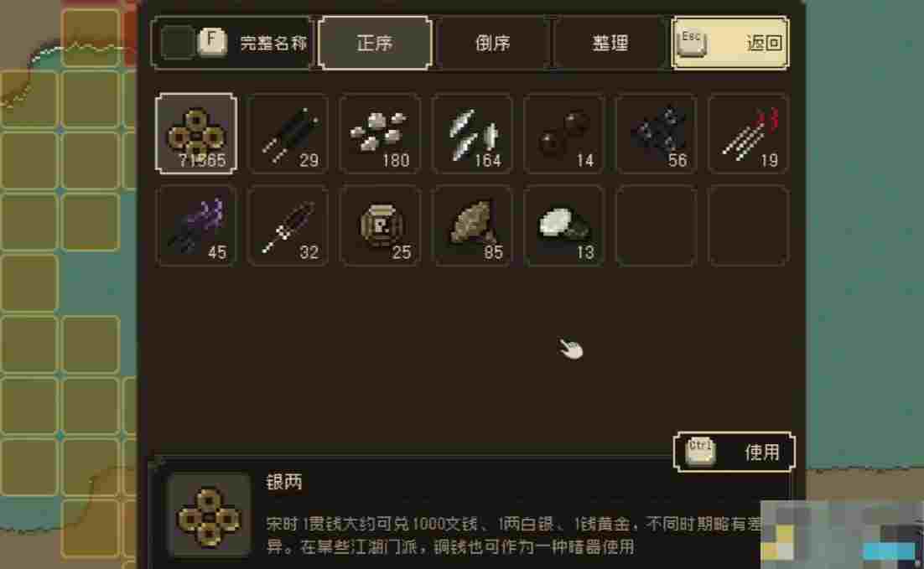Select the brown feather fan item 85
The height and width of the screenshot is (569, 924).
472,225
